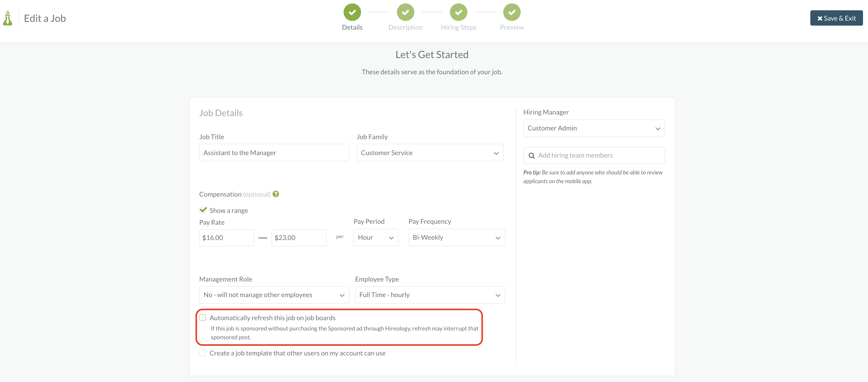Click the Job Title input field
The width and height of the screenshot is (868, 382).
(274, 153)
